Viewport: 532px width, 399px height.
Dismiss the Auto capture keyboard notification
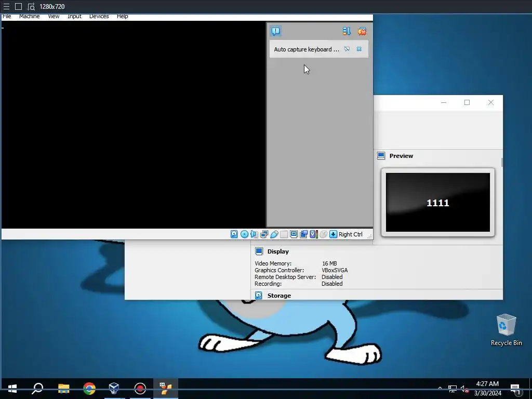coord(359,49)
